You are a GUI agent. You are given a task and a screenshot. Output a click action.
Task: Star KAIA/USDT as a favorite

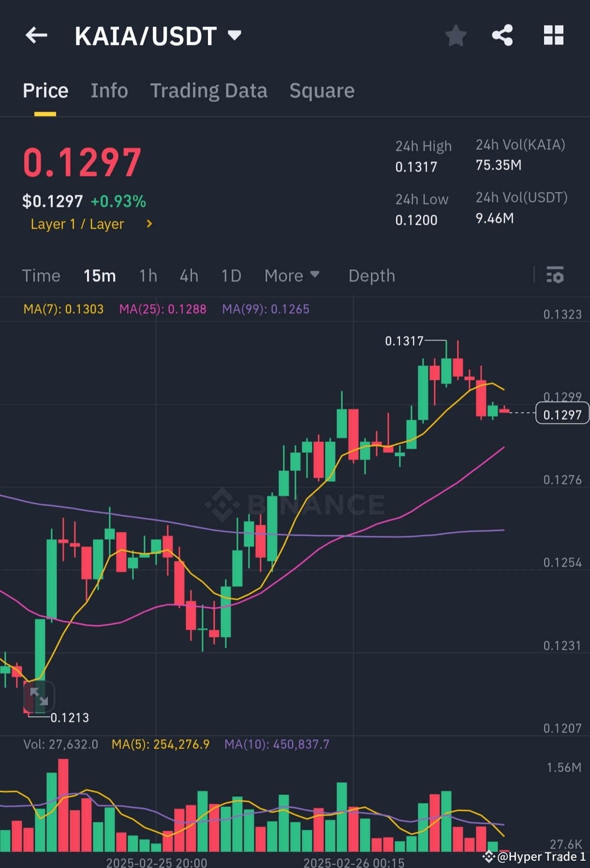[x=455, y=34]
